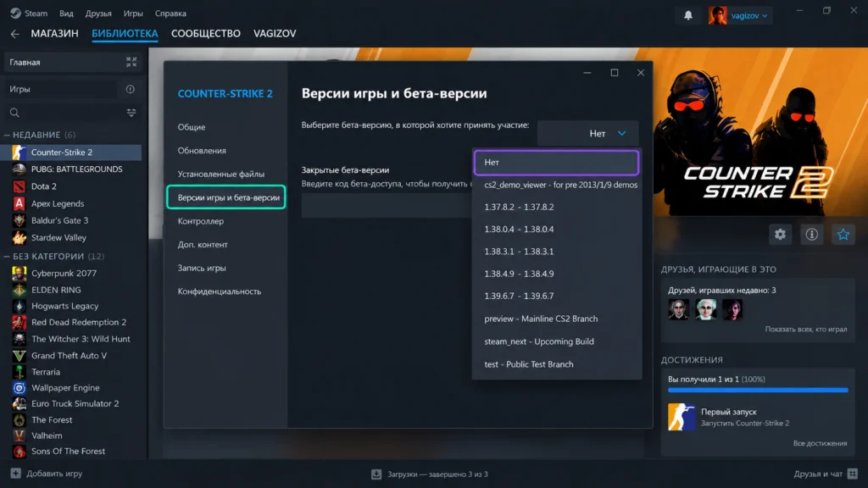The image size is (868, 488).
Task: Click the third friend avatar thumbnail
Action: [x=732, y=309]
